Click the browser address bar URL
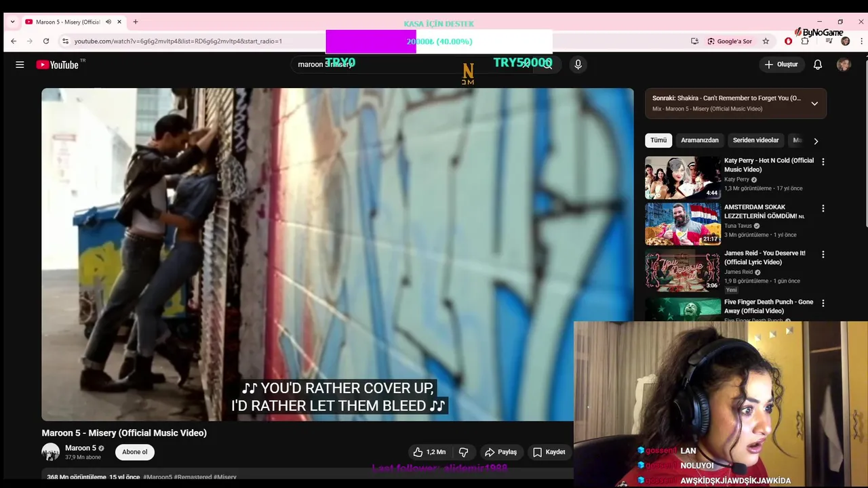This screenshot has width=868, height=488. 178,41
